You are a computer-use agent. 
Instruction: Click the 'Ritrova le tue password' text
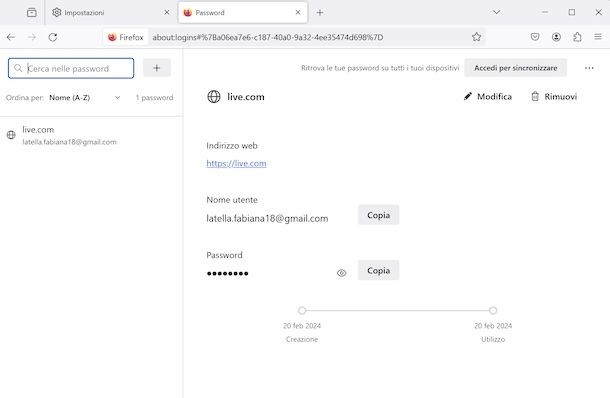coord(380,68)
